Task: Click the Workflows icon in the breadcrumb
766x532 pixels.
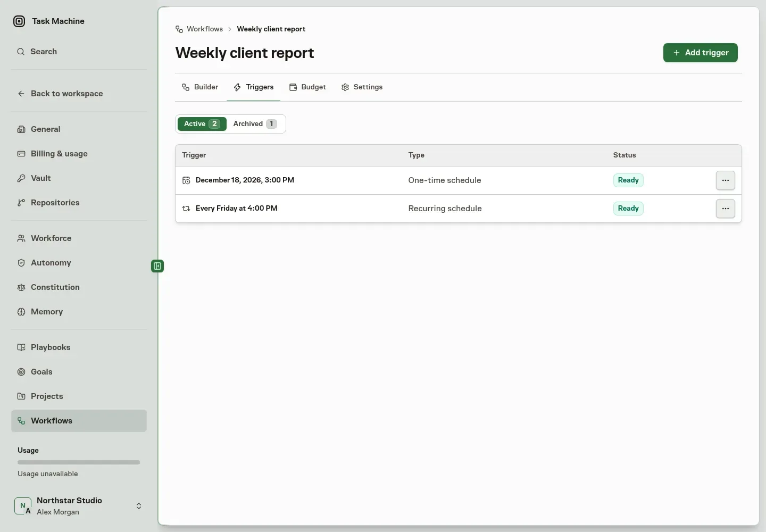Action: (x=179, y=29)
